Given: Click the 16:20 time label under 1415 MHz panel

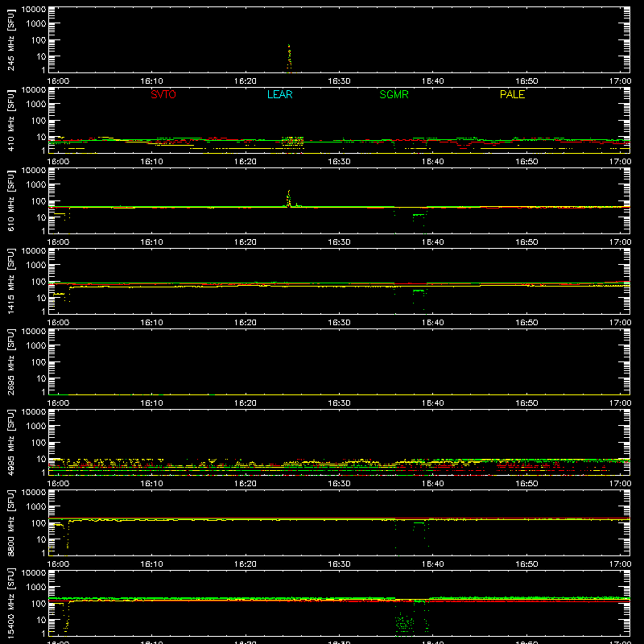Looking at the screenshot, I should coord(246,323).
